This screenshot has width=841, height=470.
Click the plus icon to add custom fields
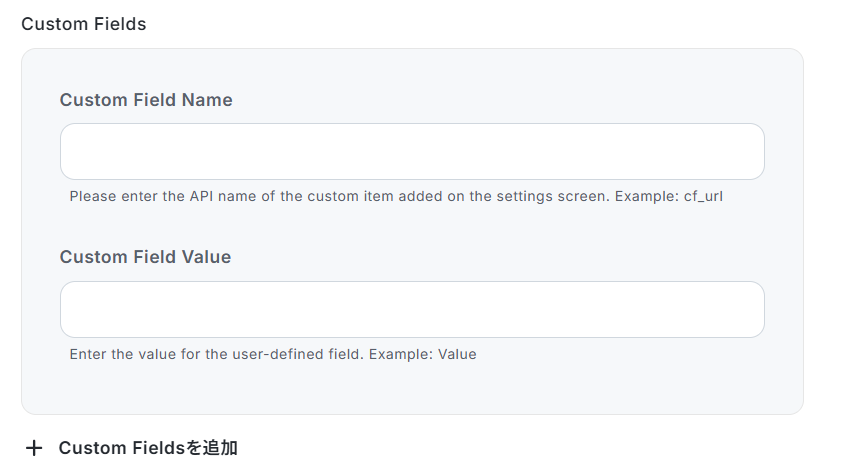34,448
